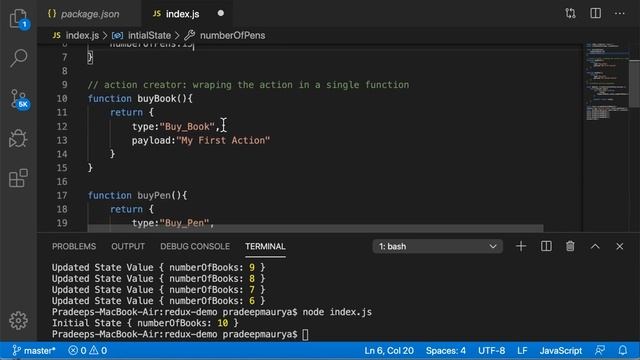Click the feedback icon in status bar

[600, 351]
